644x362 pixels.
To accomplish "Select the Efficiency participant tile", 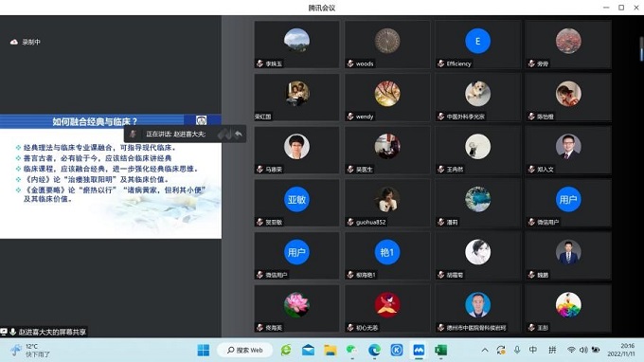I will click(x=477, y=45).
